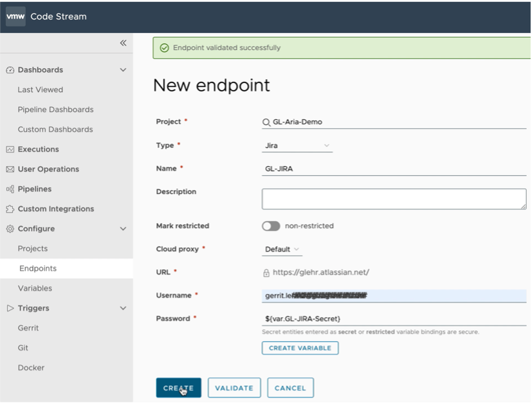Click the Name field GL-JIRA
The width and height of the screenshot is (532, 404).
click(394, 169)
